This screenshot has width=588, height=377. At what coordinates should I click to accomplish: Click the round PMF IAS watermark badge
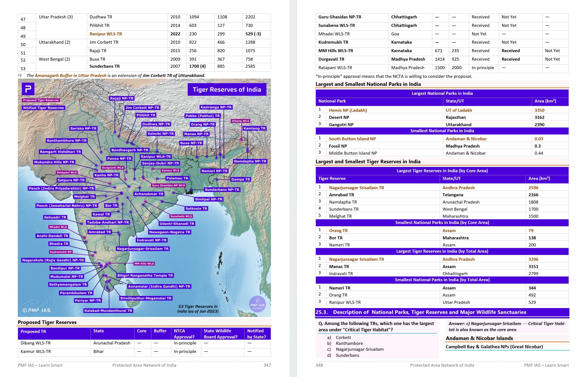coord(257,304)
